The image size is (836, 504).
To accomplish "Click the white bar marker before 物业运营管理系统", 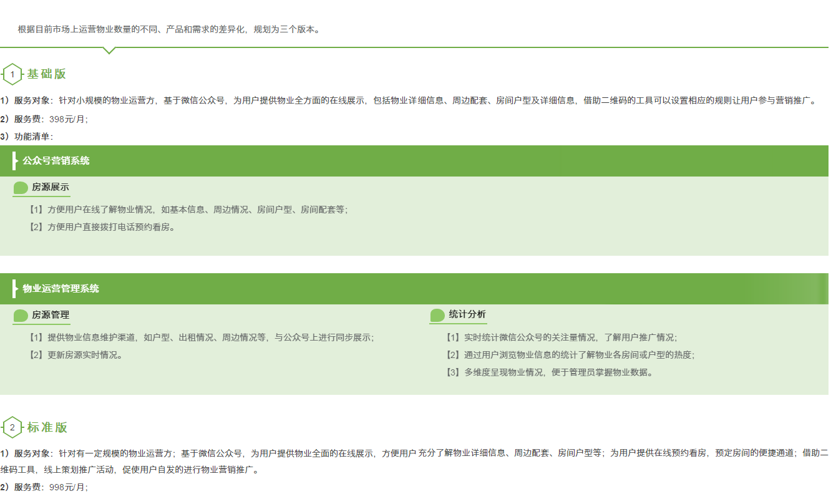I will coord(14,289).
